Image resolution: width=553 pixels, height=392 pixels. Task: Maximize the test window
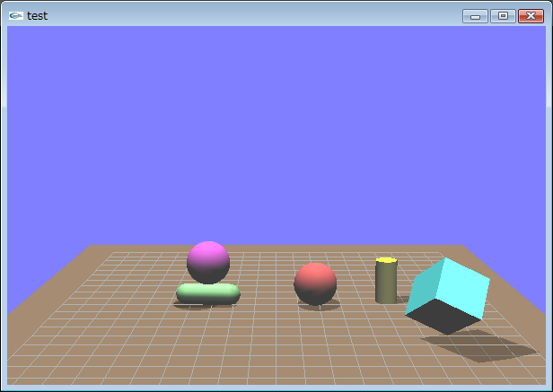(503, 16)
